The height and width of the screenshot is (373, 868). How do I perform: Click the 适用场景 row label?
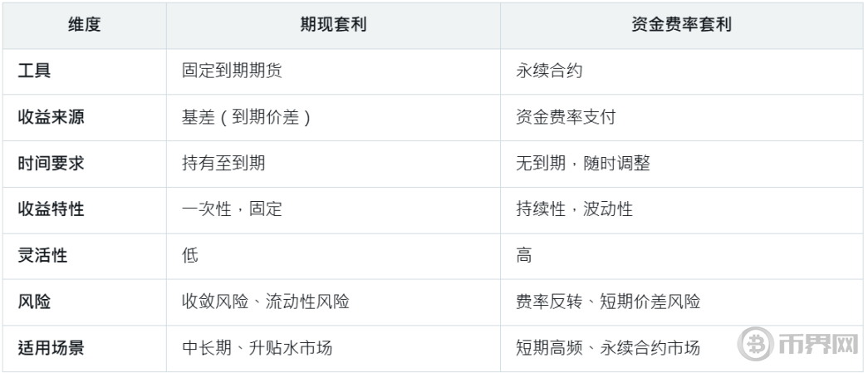(51, 349)
